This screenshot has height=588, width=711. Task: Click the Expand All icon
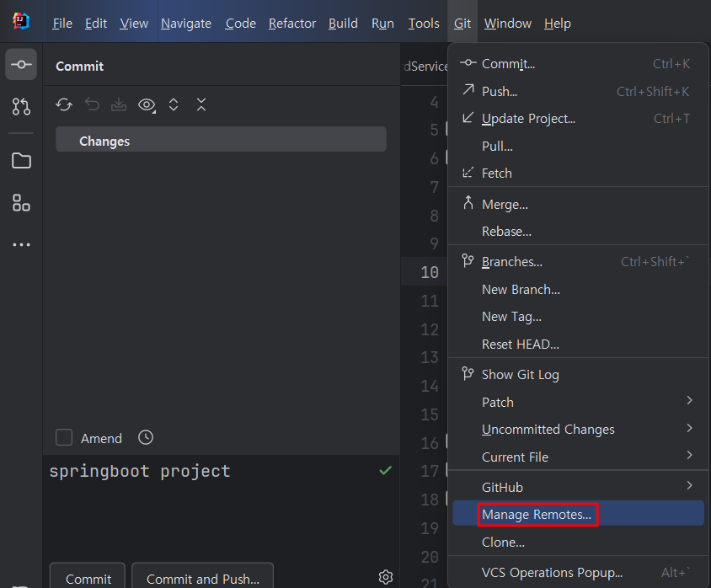pyautogui.click(x=174, y=104)
